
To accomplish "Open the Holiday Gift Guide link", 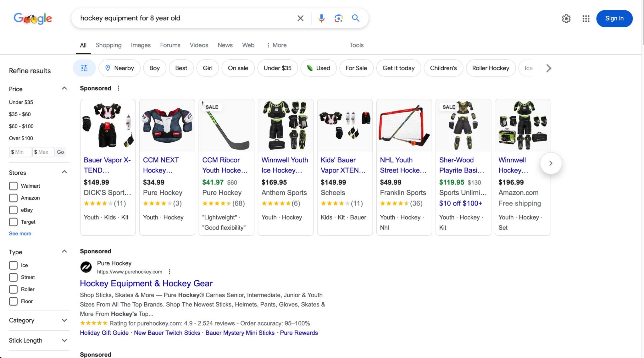I will (x=104, y=333).
